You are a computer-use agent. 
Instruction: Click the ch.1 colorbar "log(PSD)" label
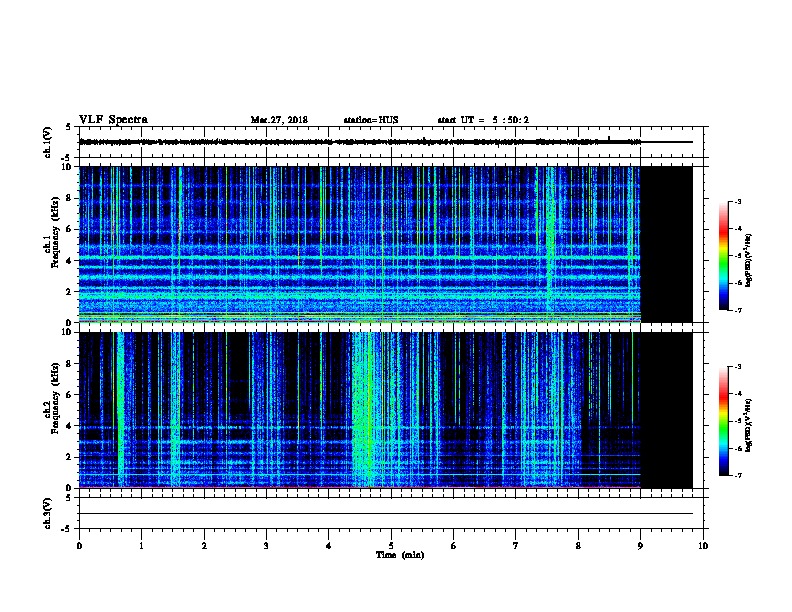click(749, 260)
